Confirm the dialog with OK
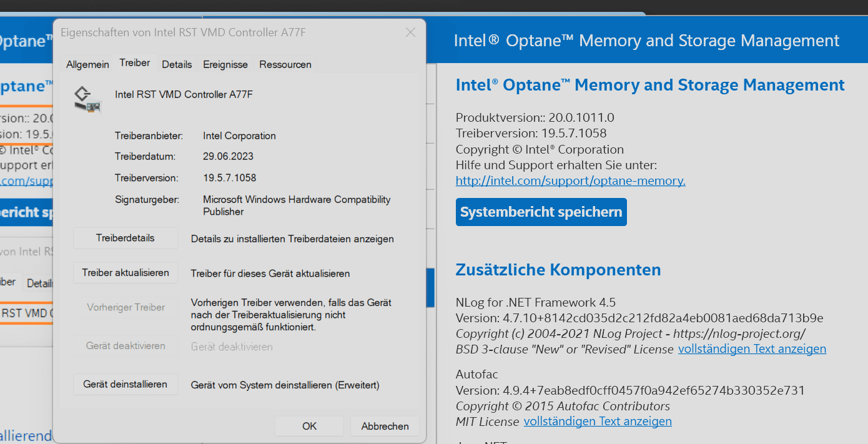868x444 pixels. (x=310, y=427)
